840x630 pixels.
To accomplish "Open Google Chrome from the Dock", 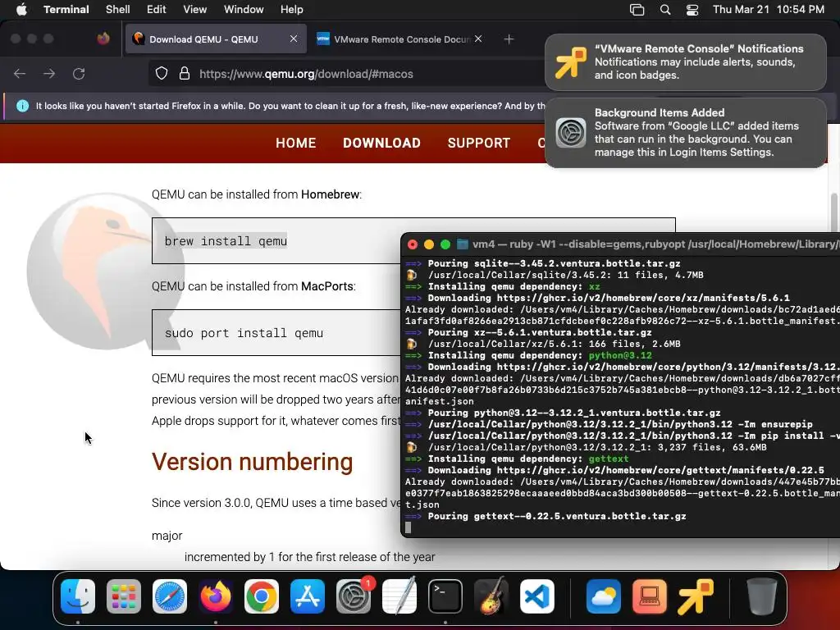I will (x=262, y=596).
